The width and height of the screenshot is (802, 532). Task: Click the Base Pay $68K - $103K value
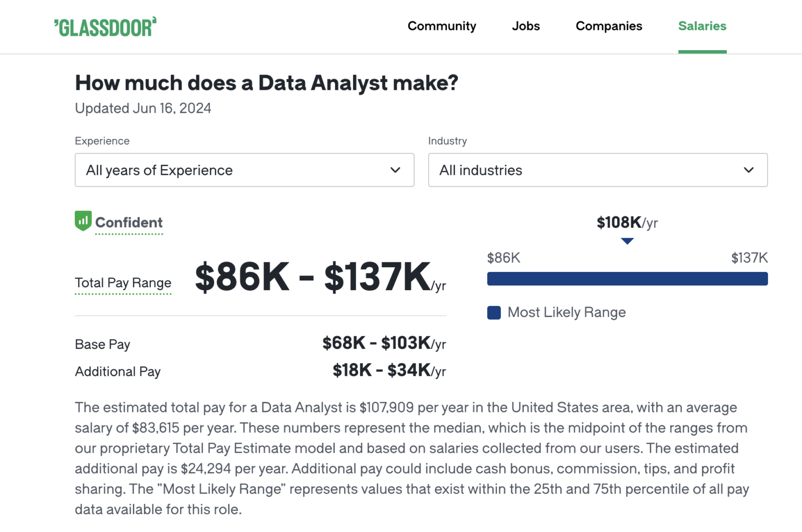click(384, 344)
